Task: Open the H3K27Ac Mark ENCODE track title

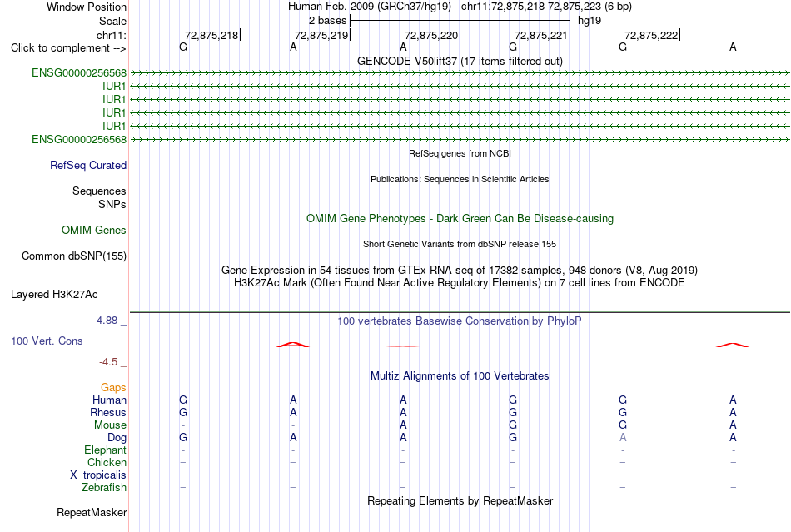Action: (460, 283)
